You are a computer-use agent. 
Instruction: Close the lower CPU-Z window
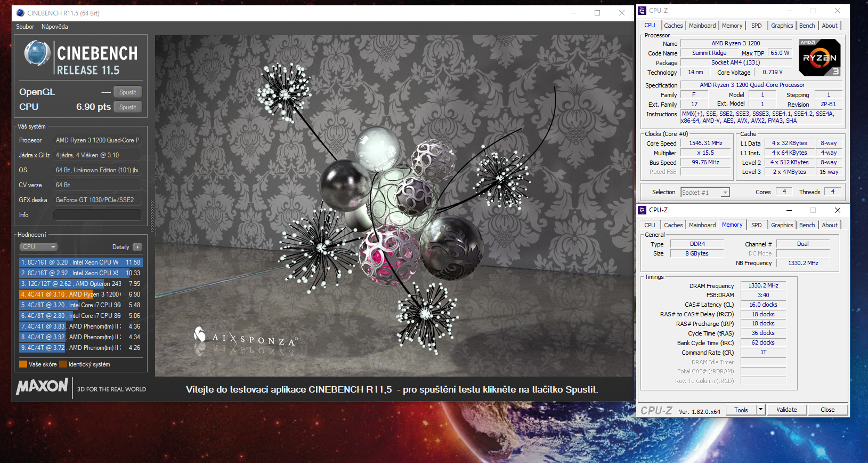tap(837, 210)
